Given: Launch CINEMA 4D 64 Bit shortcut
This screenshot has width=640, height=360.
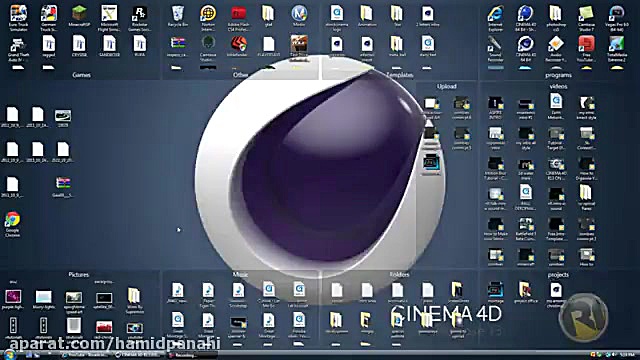Looking at the screenshot, I should 525,48.
